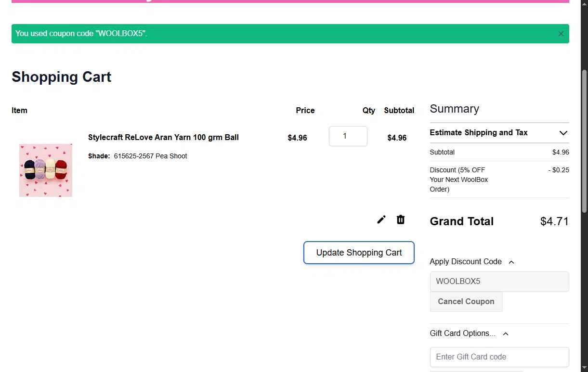The image size is (588, 372).
Task: Click the Gift Card Options label
Action: pos(462,334)
